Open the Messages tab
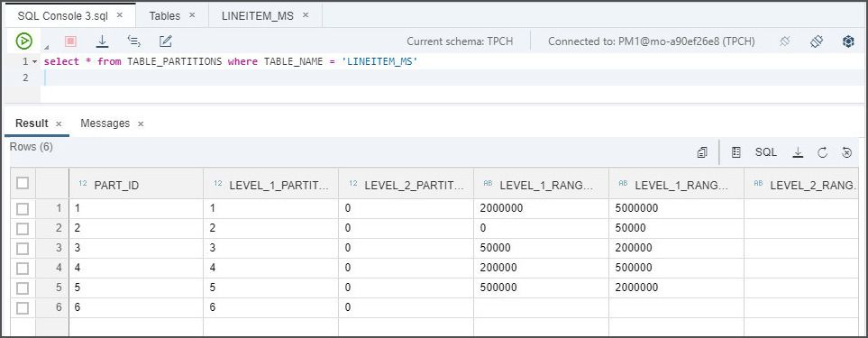The height and width of the screenshot is (338, 868). point(105,123)
